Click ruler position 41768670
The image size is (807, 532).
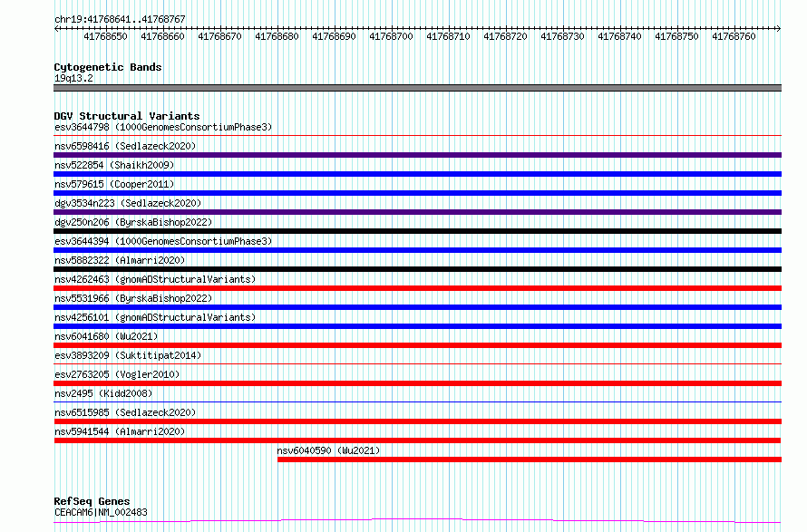219,36
